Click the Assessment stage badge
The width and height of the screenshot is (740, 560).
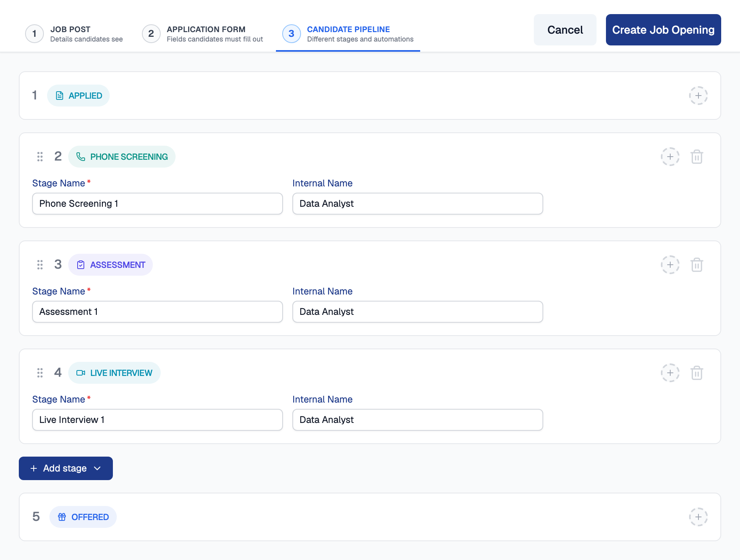pyautogui.click(x=110, y=265)
